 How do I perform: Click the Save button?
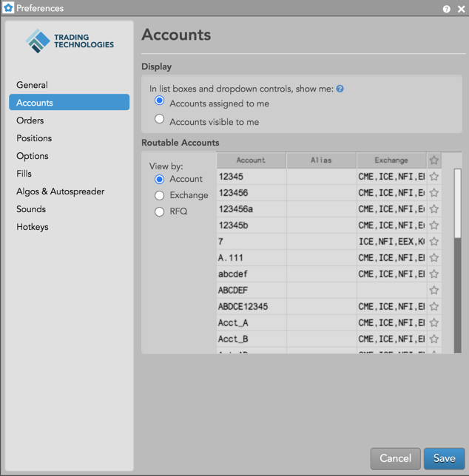445,458
